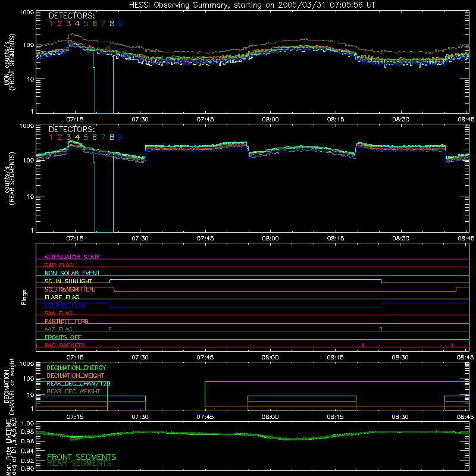Click the Flags axis title

pyautogui.click(x=24, y=297)
